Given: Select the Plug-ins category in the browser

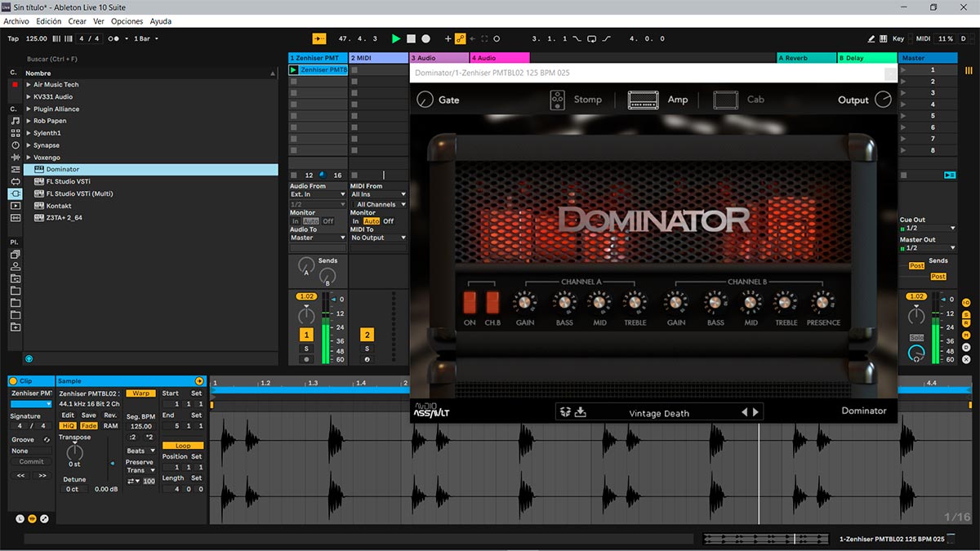Looking at the screenshot, I should tap(15, 193).
